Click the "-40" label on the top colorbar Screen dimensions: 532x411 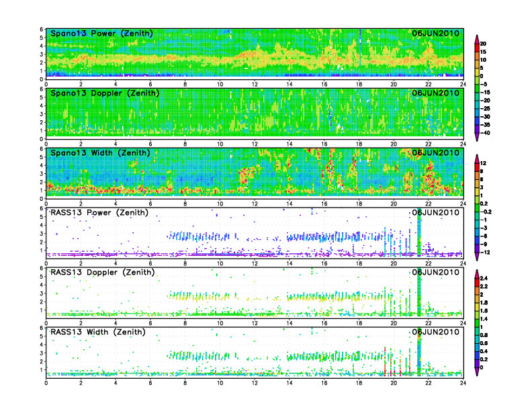[x=485, y=133]
